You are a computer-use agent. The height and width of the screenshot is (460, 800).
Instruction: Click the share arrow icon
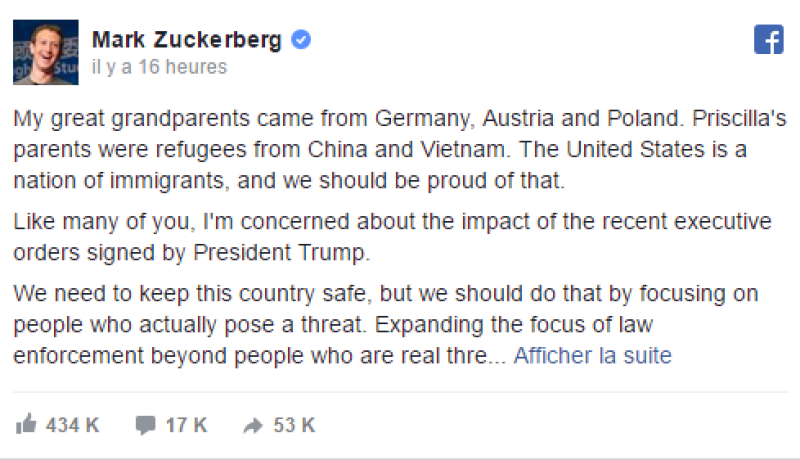pos(253,425)
